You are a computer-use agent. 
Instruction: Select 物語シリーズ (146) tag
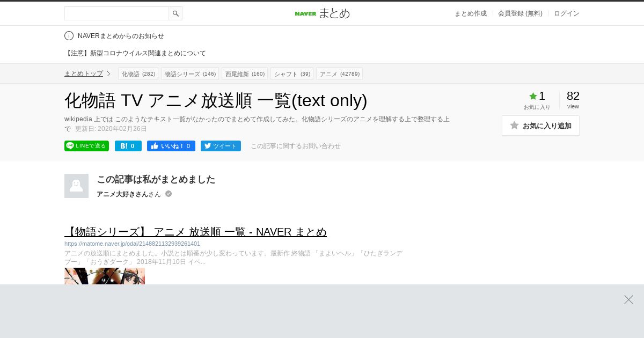[x=190, y=74]
